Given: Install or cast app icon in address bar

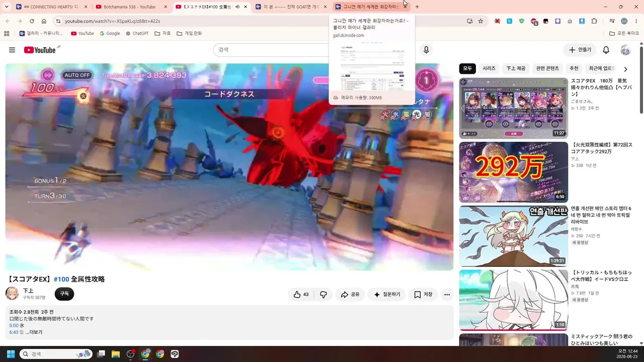Looking at the screenshot, I should [x=469, y=21].
